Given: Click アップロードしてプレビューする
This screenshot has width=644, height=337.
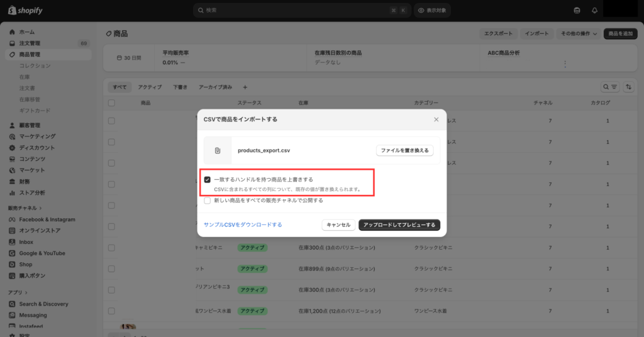Looking at the screenshot, I should tap(399, 225).
